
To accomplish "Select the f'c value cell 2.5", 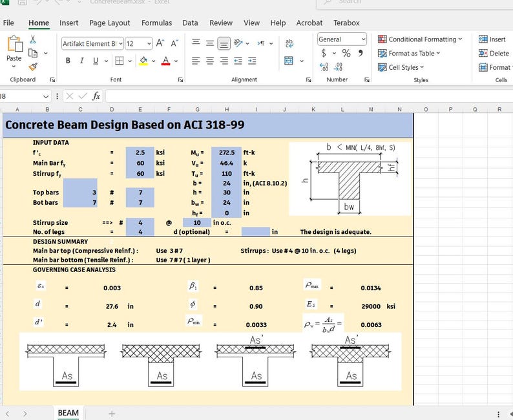I will (x=140, y=152).
